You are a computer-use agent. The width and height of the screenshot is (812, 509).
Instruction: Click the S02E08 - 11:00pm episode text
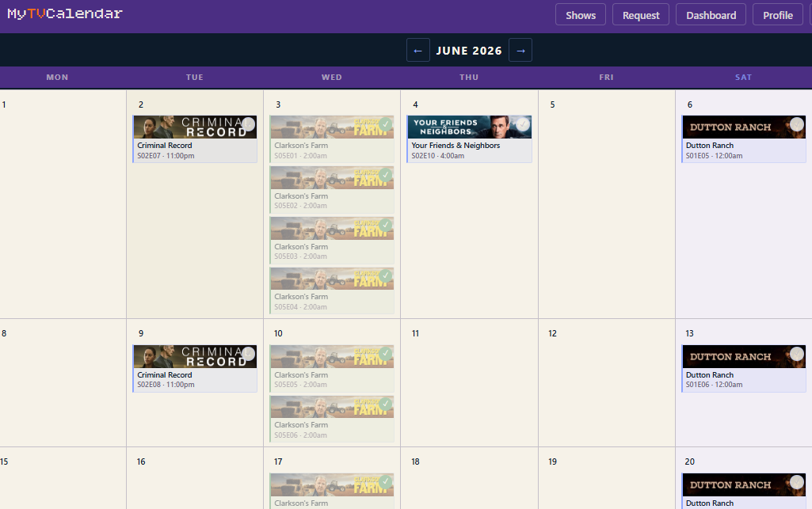click(x=166, y=385)
